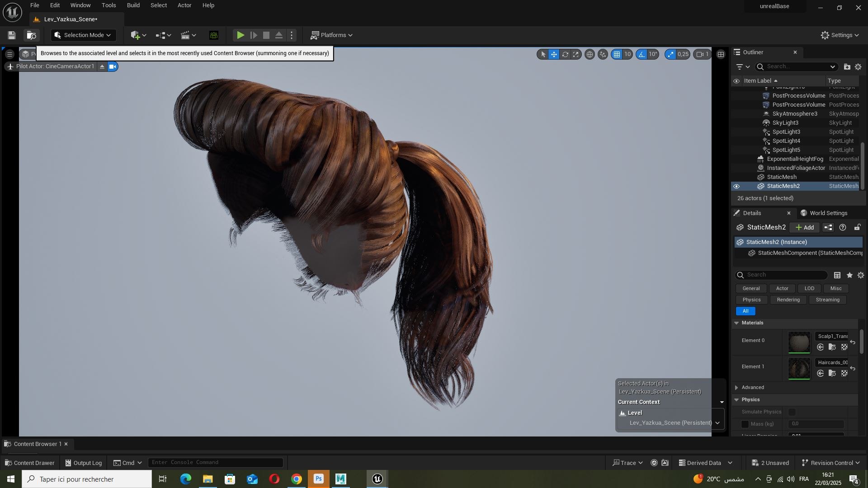Select the All category filter
The width and height of the screenshot is (868, 488).
pyautogui.click(x=745, y=311)
